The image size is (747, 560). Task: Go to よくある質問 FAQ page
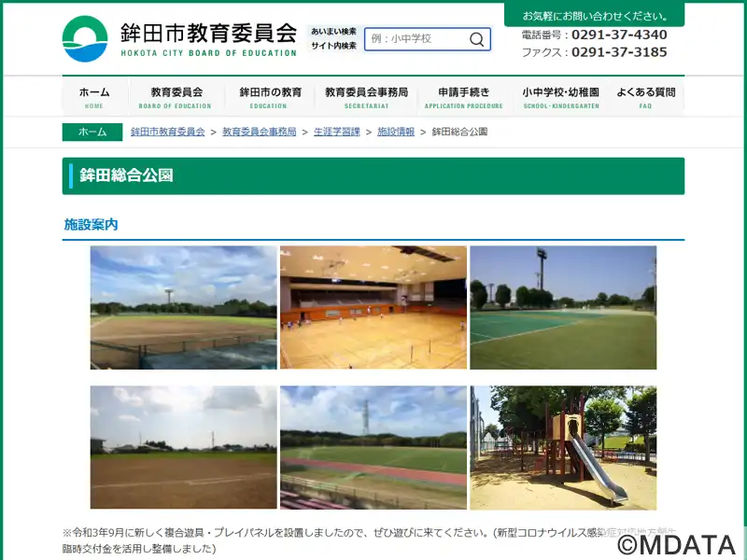coord(645,97)
